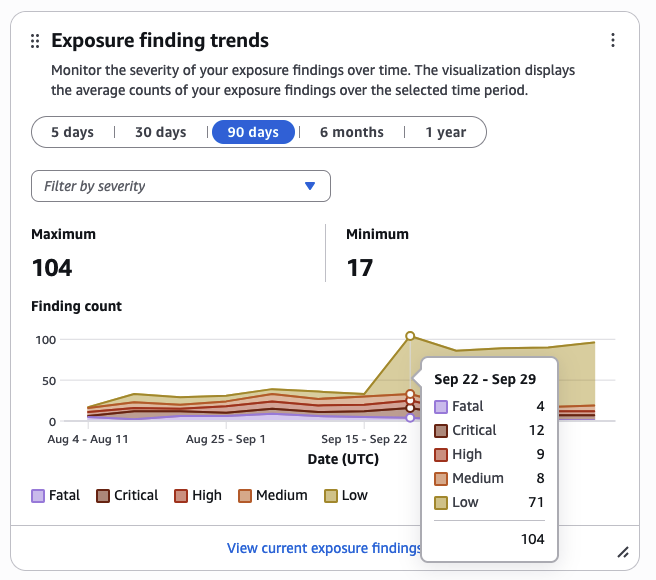Click the Low swatch in the tooltip

pyautogui.click(x=441, y=503)
